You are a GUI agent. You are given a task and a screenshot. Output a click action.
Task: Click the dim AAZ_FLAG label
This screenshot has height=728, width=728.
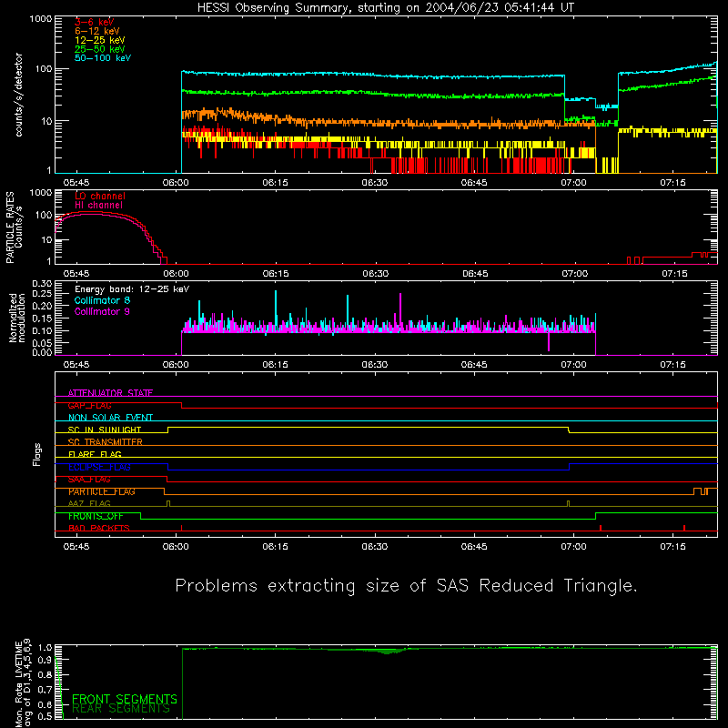[89, 504]
